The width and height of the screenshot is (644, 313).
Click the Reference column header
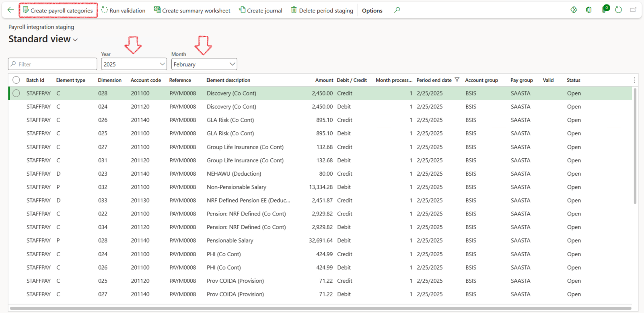click(180, 80)
